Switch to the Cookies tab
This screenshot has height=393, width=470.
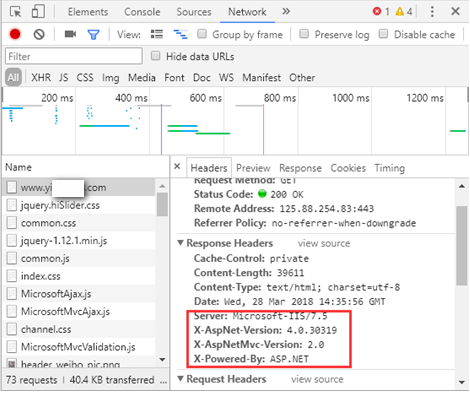348,168
